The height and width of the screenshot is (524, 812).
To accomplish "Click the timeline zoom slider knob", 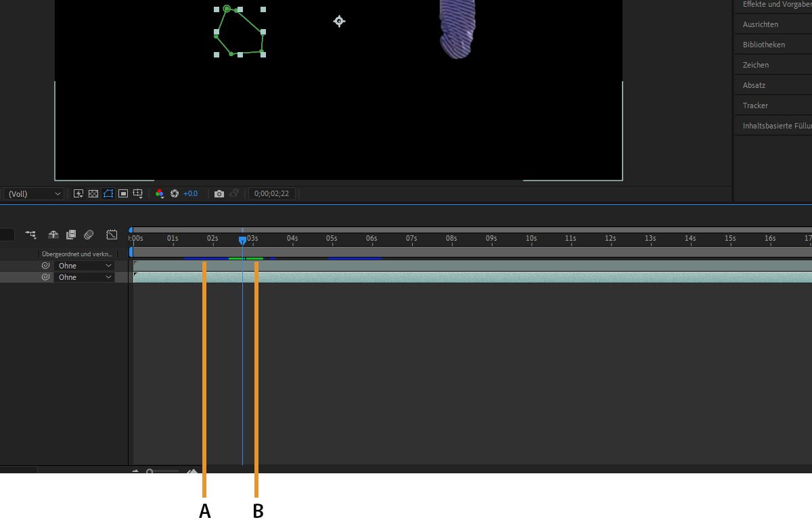I will (150, 471).
